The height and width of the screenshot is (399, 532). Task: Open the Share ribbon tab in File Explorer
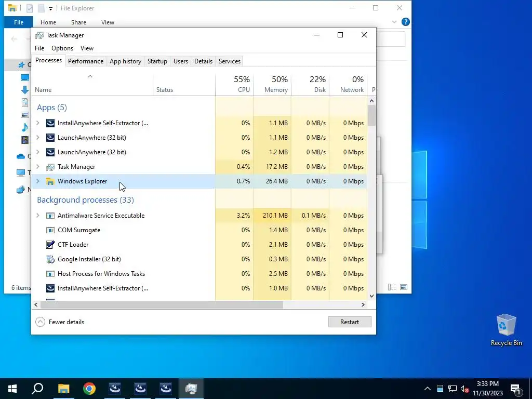point(78,22)
